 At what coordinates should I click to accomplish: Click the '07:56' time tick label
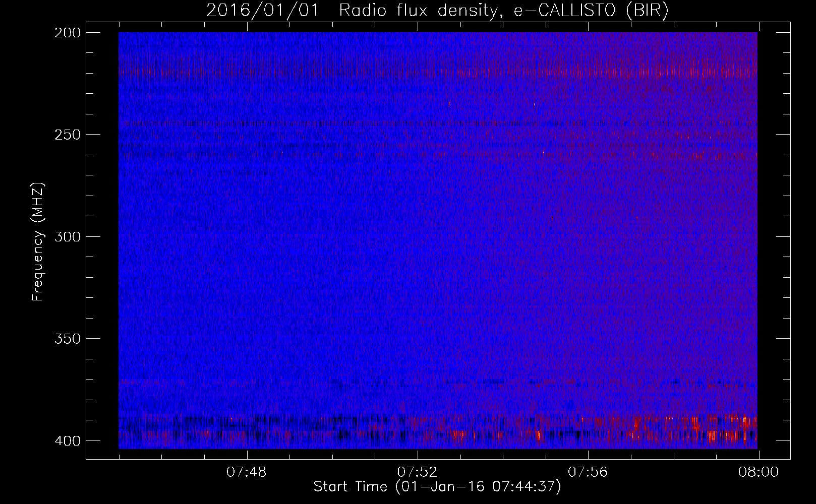588,472
